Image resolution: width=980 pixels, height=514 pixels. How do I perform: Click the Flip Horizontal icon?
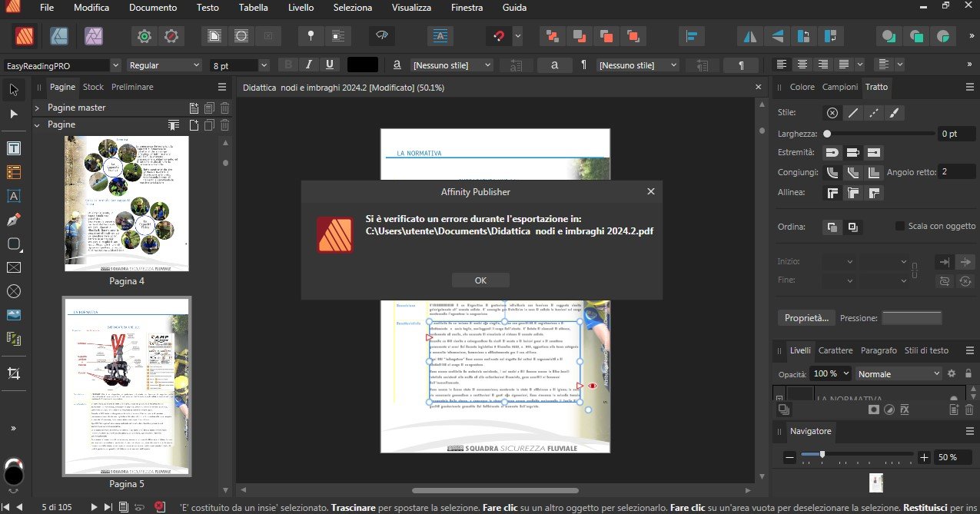(x=750, y=35)
